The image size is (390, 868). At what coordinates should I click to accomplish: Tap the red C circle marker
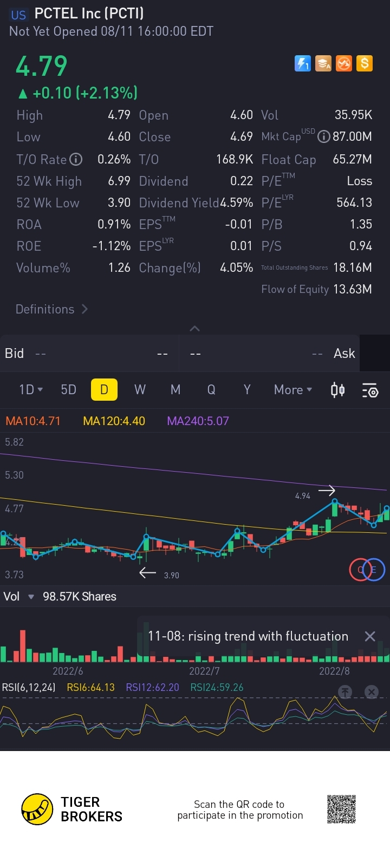click(360, 570)
